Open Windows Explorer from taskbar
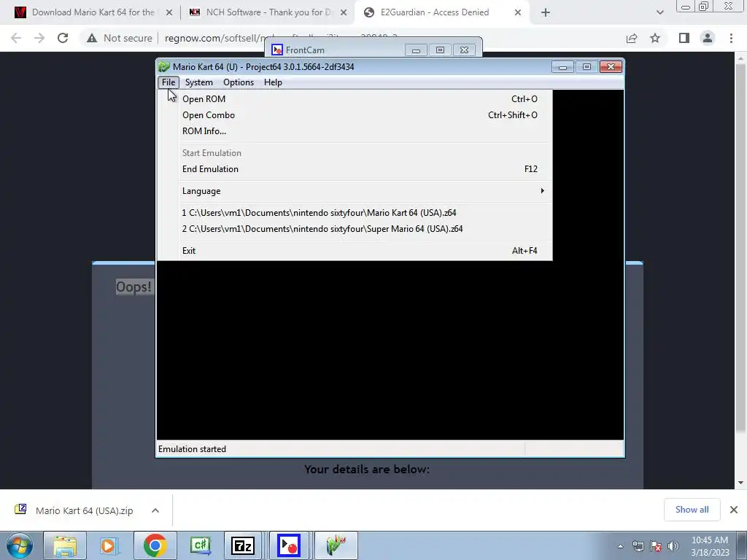This screenshot has width=747, height=560. 65,545
